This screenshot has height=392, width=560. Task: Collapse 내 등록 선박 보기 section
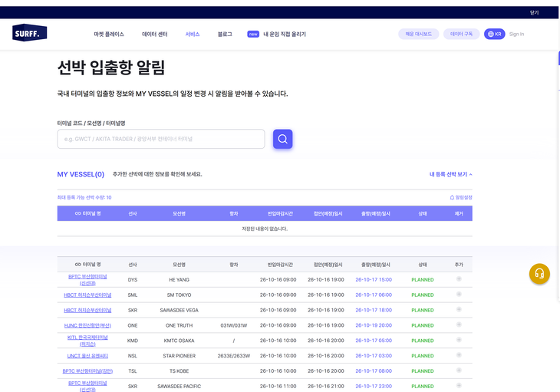tap(451, 174)
